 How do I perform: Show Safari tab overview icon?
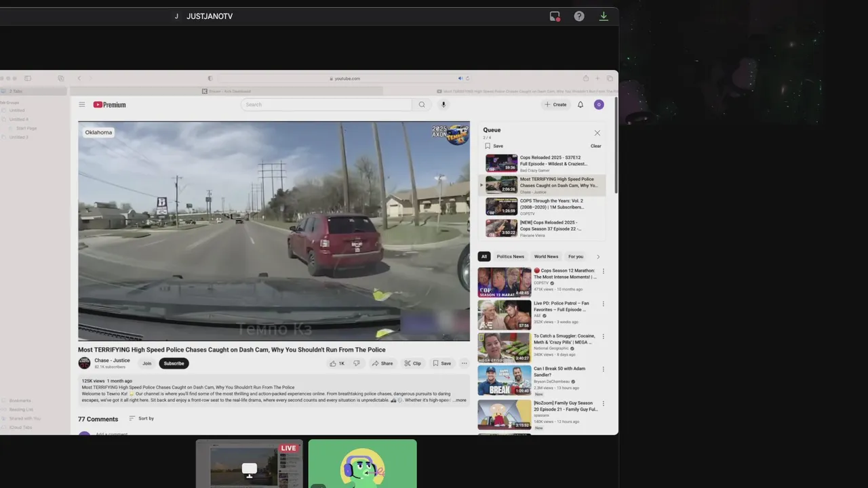click(x=610, y=79)
